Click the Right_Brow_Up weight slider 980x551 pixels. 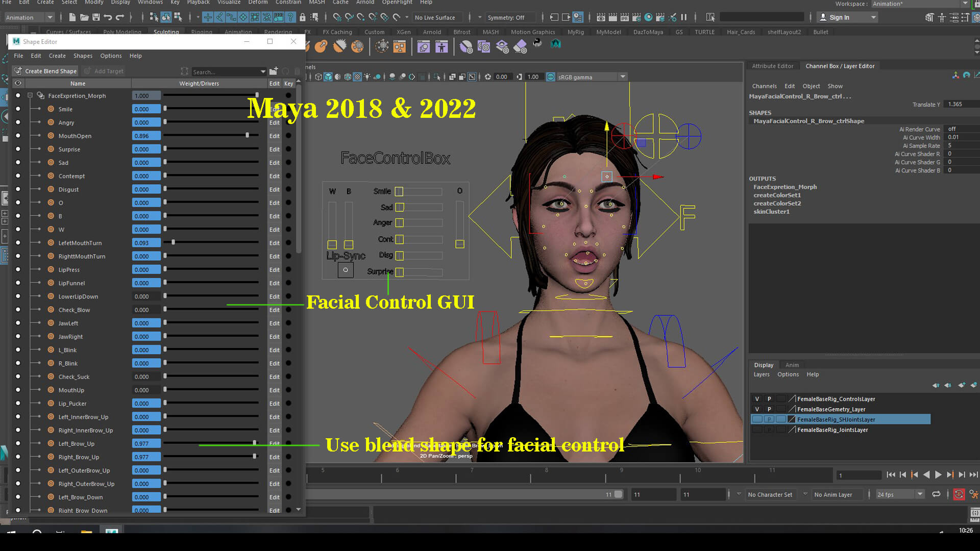[211, 457]
